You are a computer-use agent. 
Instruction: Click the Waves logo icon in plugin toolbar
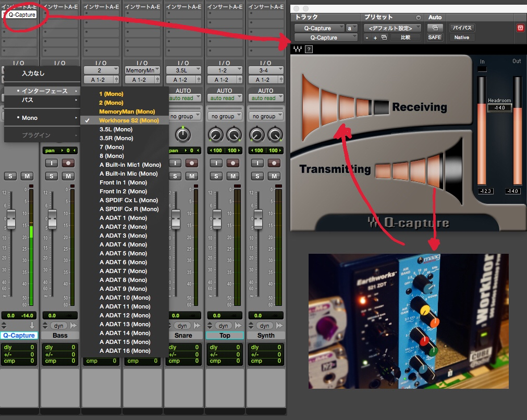[x=297, y=49]
